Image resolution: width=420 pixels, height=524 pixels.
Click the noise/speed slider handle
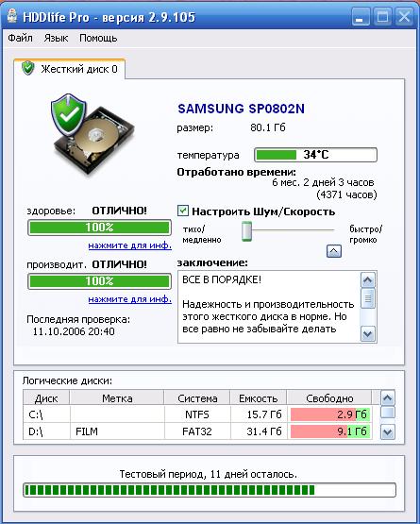246,231
